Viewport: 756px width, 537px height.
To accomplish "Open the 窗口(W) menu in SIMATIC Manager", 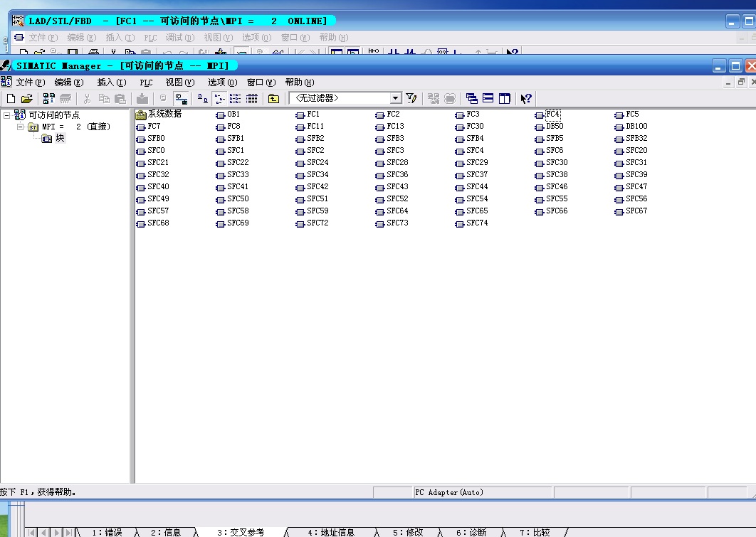I will point(261,83).
